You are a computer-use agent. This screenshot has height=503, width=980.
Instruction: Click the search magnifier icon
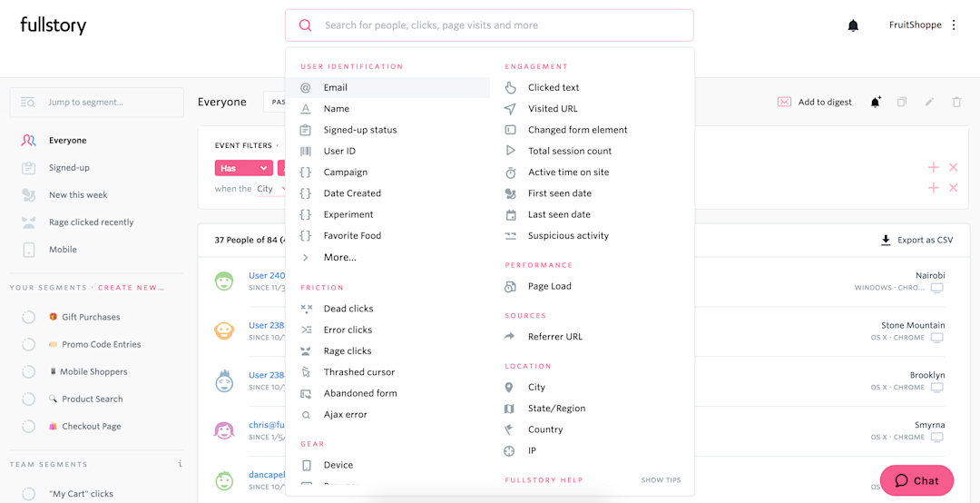(305, 25)
